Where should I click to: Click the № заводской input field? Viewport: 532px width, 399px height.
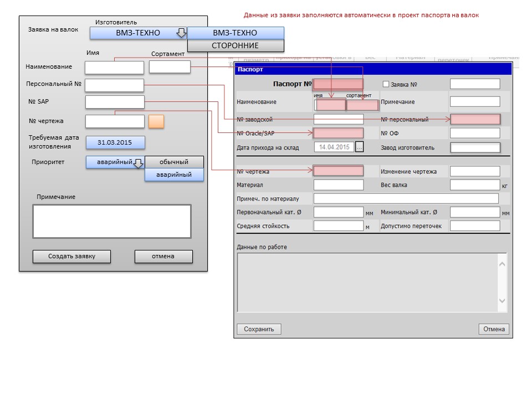tap(339, 119)
